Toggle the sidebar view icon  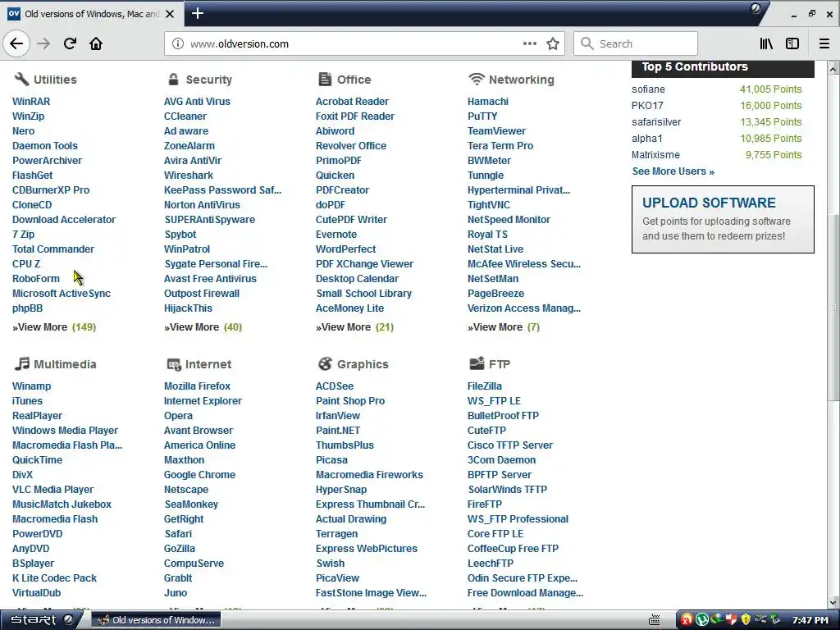click(x=792, y=43)
